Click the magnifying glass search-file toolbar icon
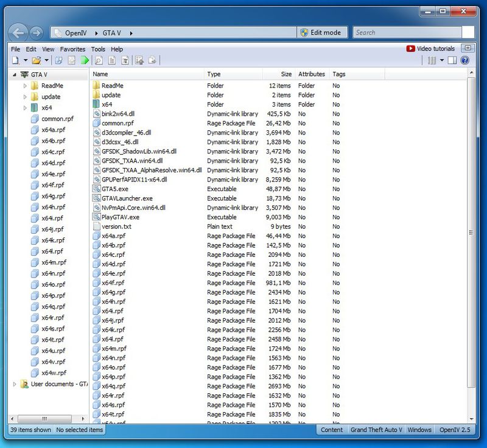The height and width of the screenshot is (448, 487). [x=99, y=60]
